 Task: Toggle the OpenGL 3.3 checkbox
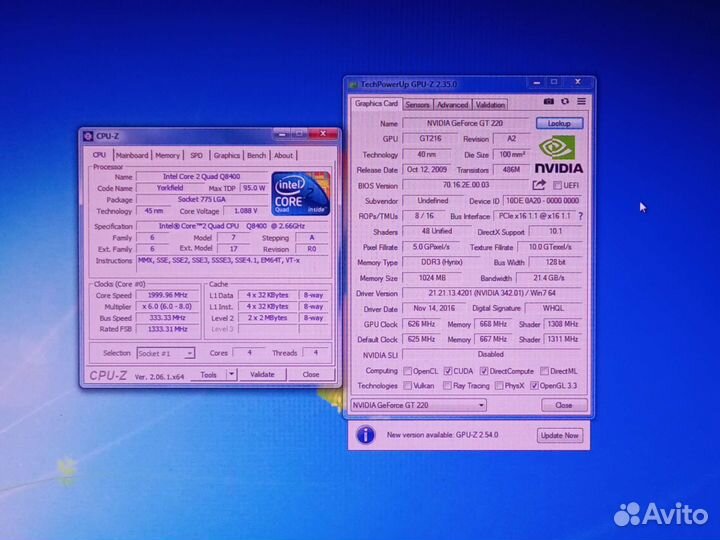(x=534, y=386)
